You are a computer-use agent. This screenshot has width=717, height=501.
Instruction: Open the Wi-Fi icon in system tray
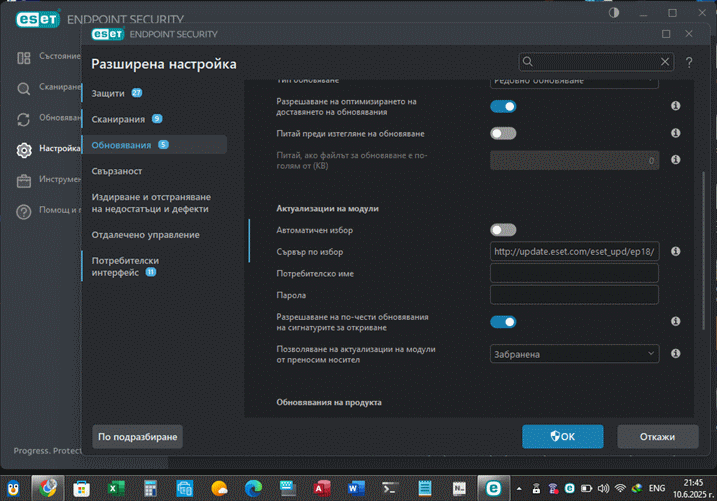[x=620, y=489]
